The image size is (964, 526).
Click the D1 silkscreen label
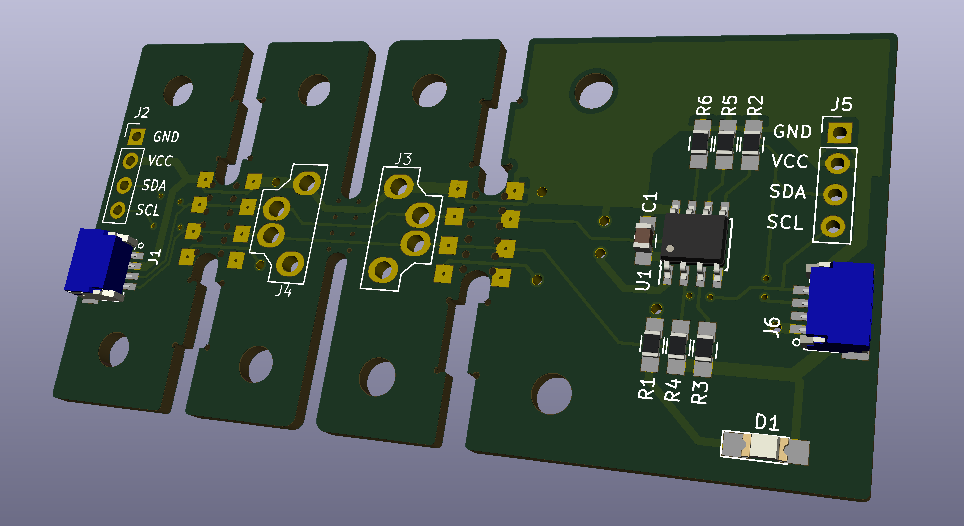(767, 422)
